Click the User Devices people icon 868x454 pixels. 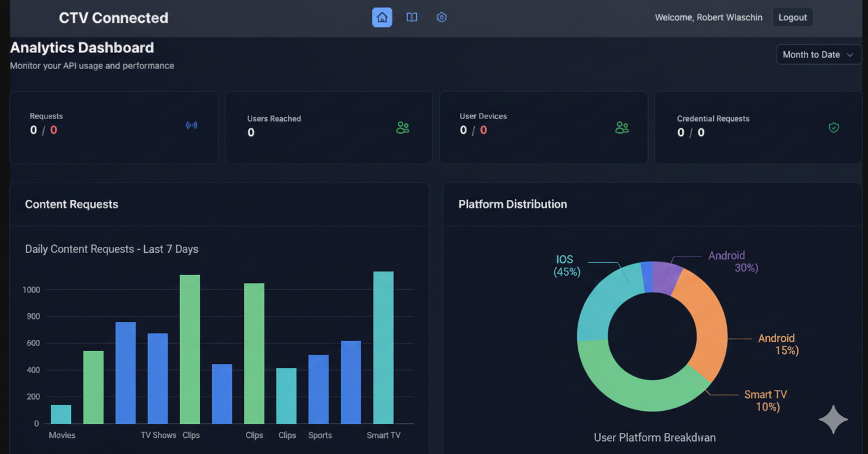(x=621, y=128)
